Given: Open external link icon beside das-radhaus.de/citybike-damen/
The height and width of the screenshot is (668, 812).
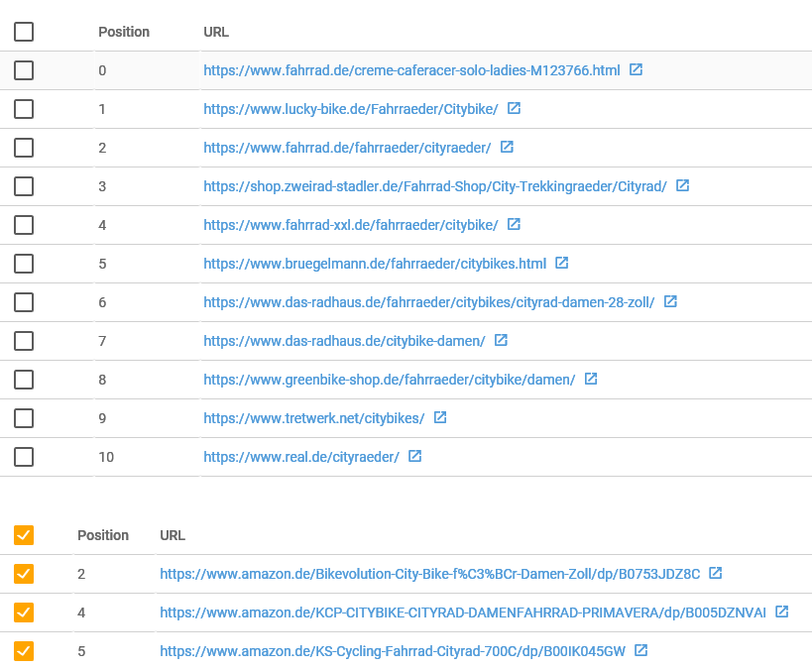Looking at the screenshot, I should click(x=501, y=340).
